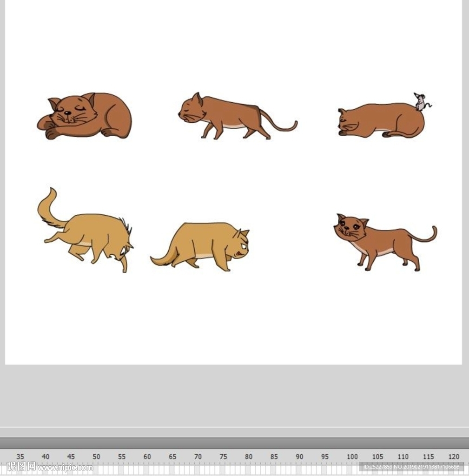Jump to frame 60 on timeline ruler

147,456
